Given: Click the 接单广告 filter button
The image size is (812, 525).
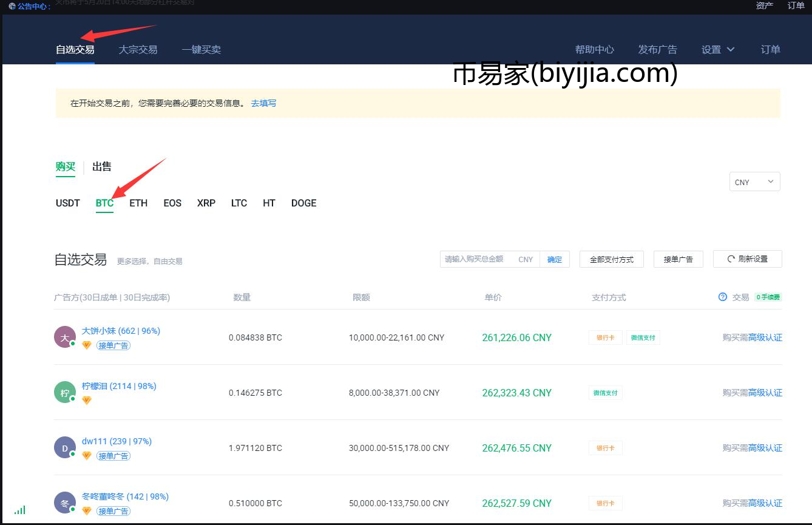Looking at the screenshot, I should click(x=678, y=259).
